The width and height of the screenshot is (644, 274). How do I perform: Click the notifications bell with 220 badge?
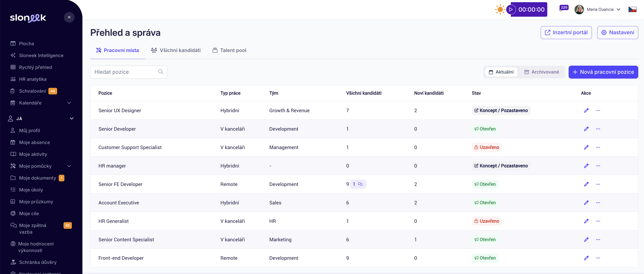(x=561, y=9)
